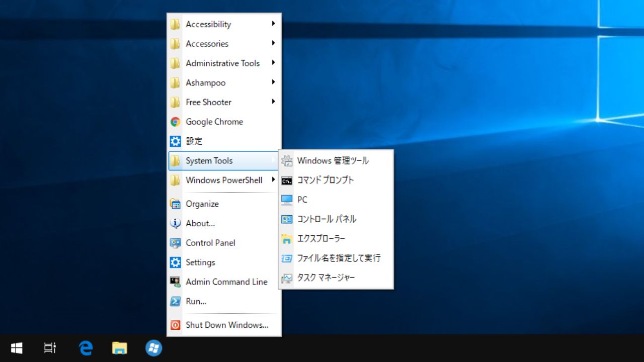Open PC from the submenu
Viewport: 644px width, 362px height.
336,200
